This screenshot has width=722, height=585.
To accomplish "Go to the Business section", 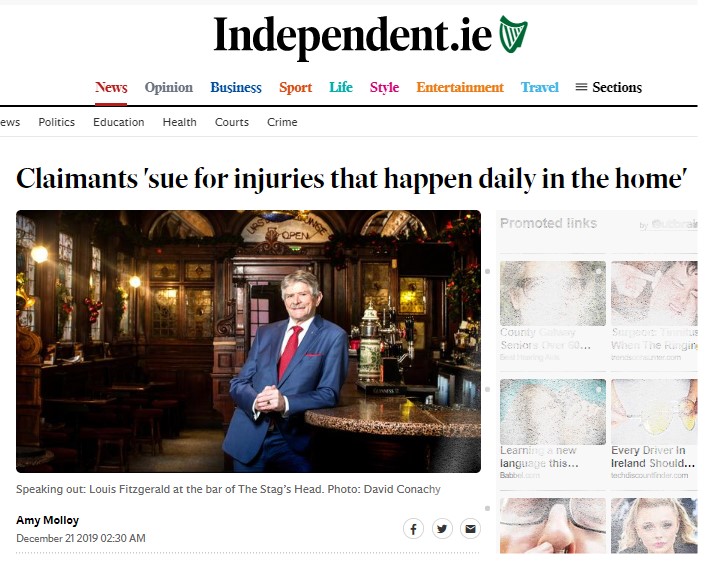I will [x=236, y=87].
